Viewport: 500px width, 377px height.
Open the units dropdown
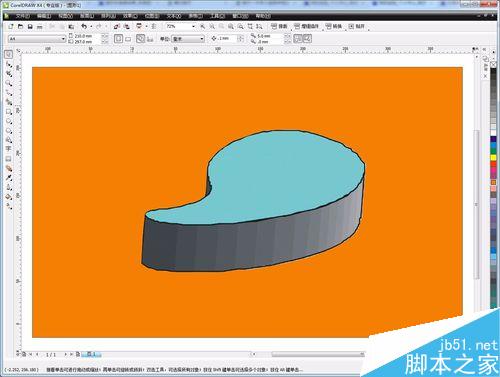click(188, 39)
